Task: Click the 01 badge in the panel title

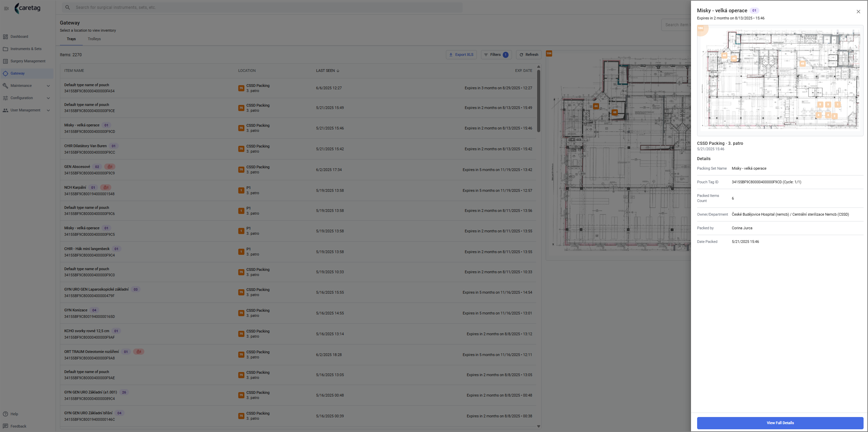Action: point(754,11)
